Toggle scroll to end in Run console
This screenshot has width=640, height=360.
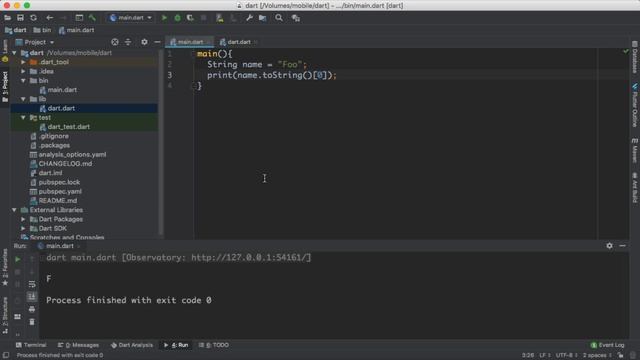[x=32, y=297]
